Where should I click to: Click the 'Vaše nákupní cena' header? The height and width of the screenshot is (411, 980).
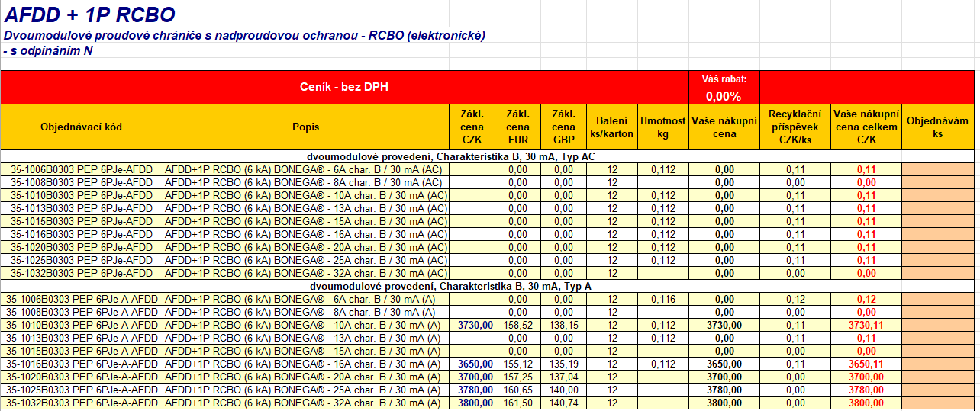click(724, 127)
